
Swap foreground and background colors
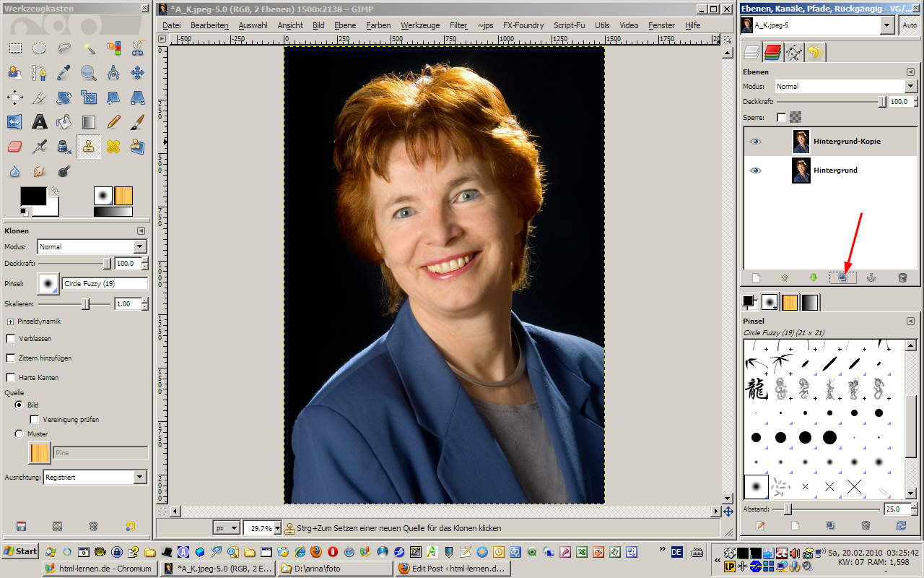click(x=54, y=191)
